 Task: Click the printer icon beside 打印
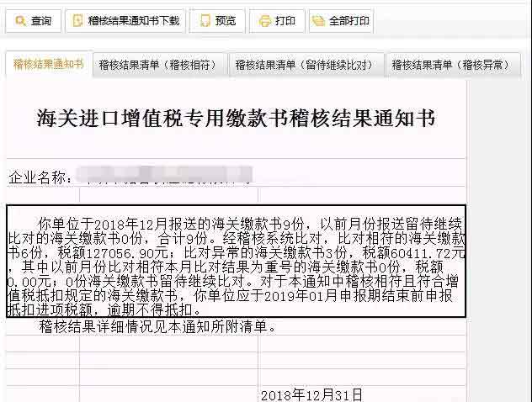pyautogui.click(x=264, y=21)
